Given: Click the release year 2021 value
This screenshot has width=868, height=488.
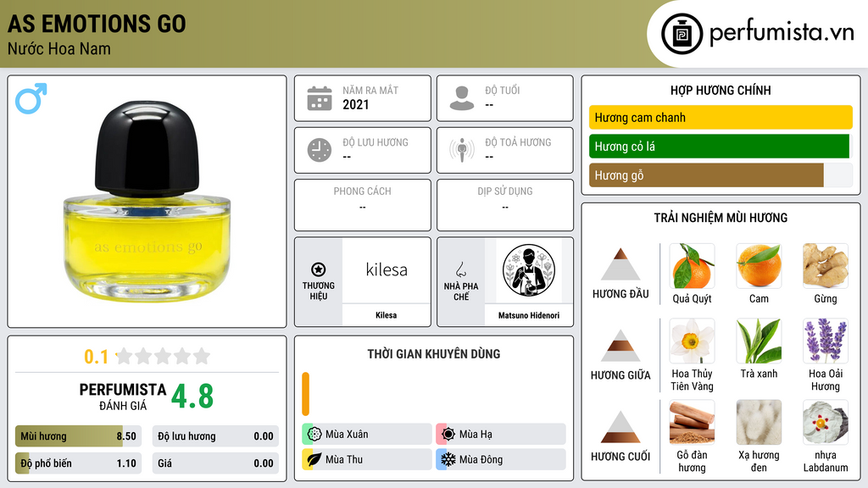Looking at the screenshot, I should [x=355, y=104].
